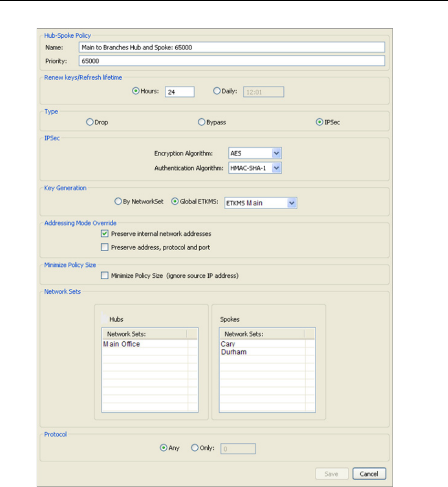The image size is (448, 487).
Task: Click the Hours value field
Action: (180, 92)
